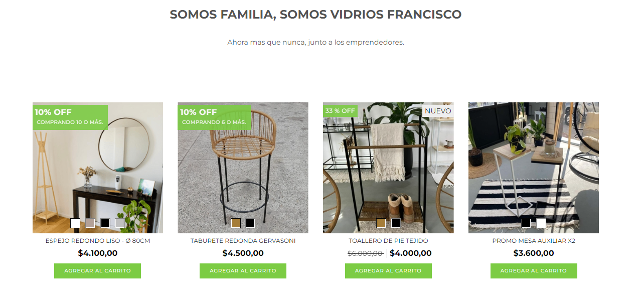
Task: Pick black swatch on Espejo Redondo Liso
Action: pos(105,223)
